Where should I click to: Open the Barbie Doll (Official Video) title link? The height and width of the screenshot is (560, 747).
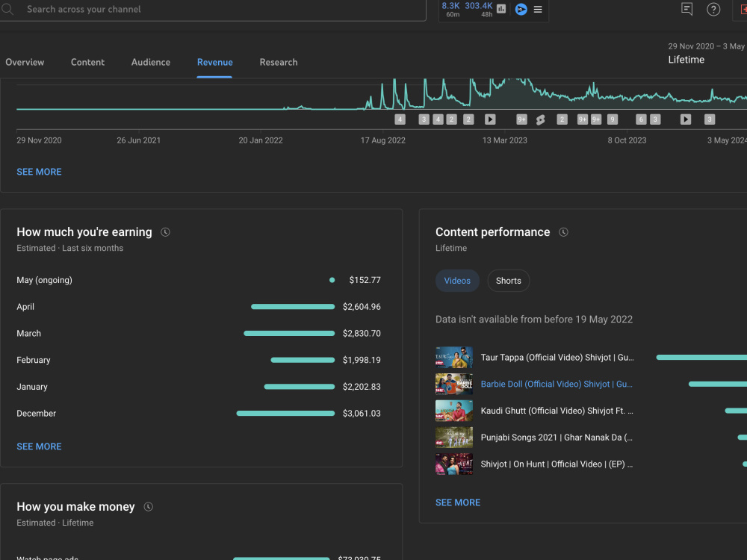coord(557,384)
